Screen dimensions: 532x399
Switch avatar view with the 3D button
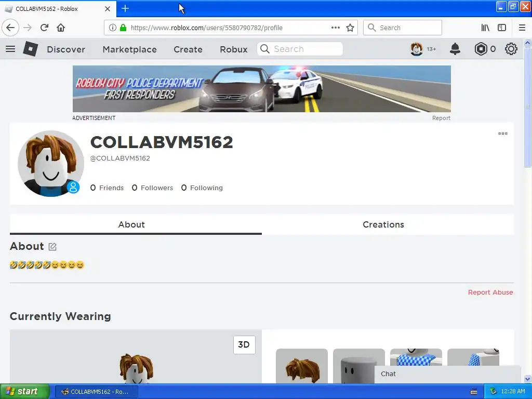click(x=244, y=345)
